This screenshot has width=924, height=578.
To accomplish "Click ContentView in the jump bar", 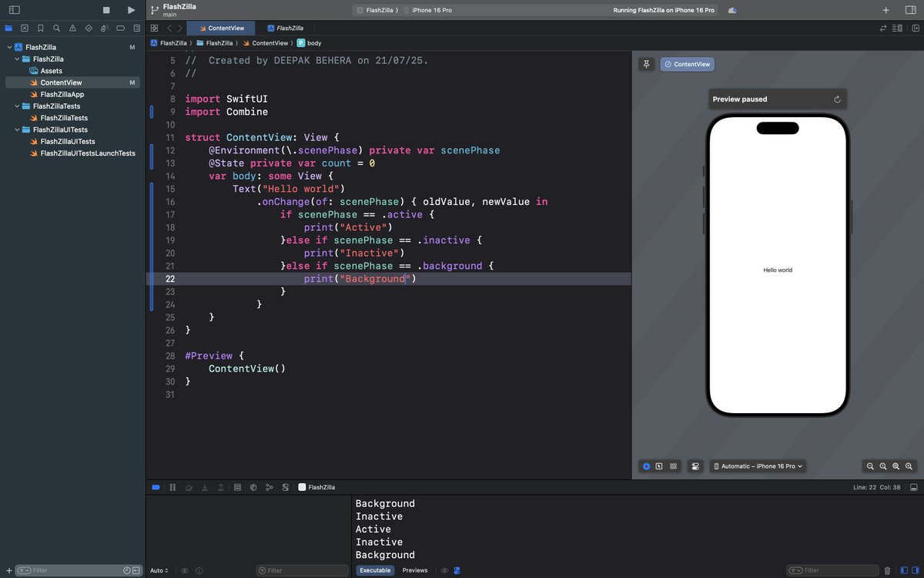I will (x=265, y=43).
